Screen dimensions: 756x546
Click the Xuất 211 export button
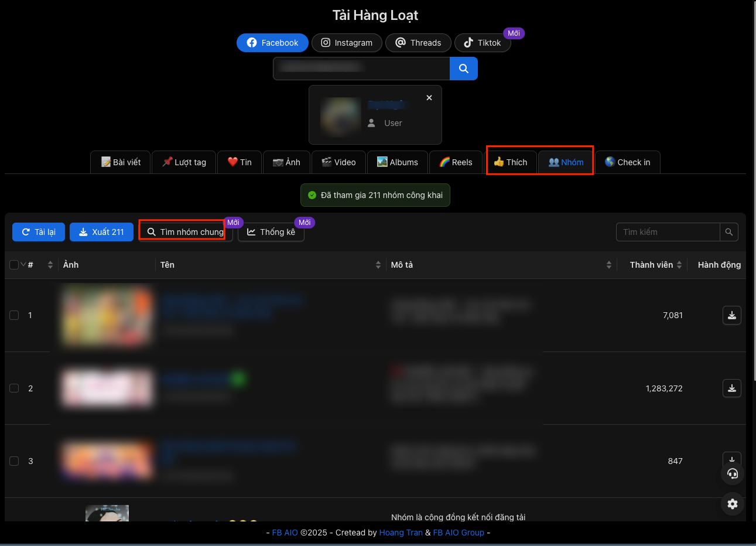pyautogui.click(x=102, y=232)
